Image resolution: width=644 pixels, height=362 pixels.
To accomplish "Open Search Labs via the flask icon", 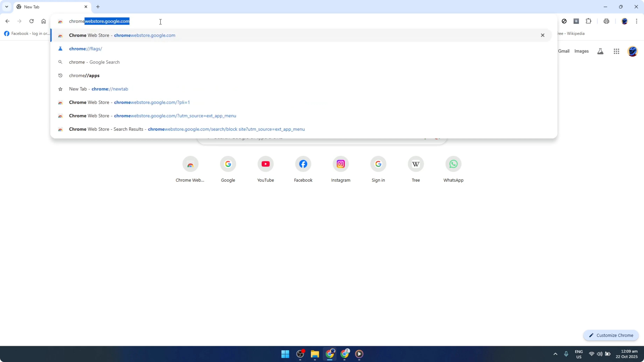I will 600,51.
